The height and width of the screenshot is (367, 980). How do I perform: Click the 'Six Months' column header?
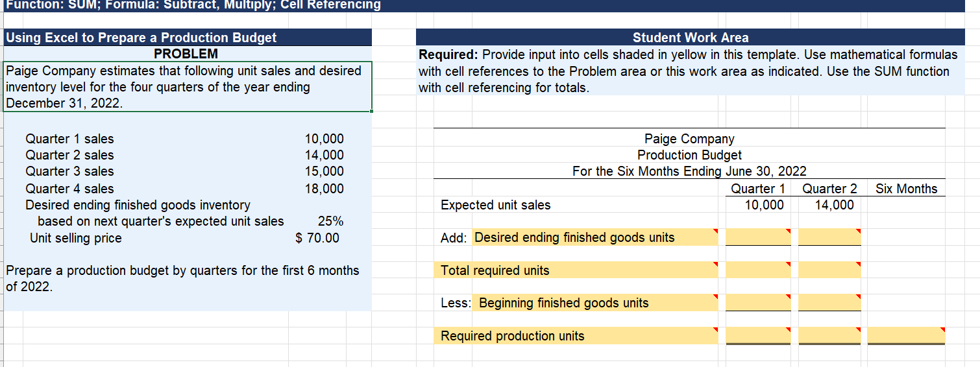coord(906,189)
